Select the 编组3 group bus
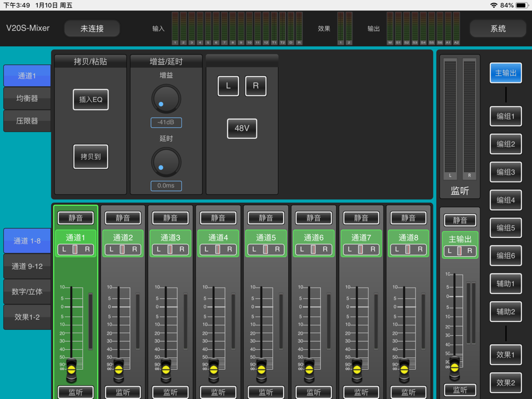Screen dimensions: 532x399 coord(505,172)
